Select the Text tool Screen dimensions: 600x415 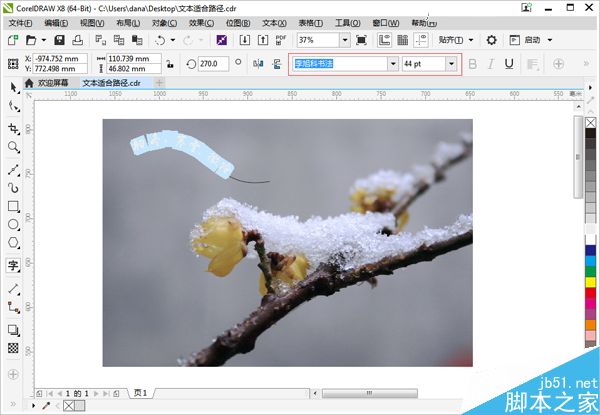click(13, 265)
